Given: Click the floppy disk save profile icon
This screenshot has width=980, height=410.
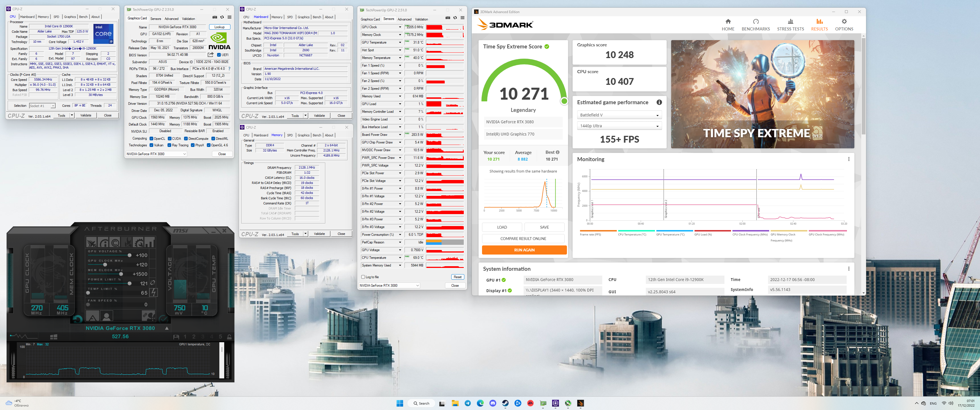Looking at the screenshot, I should click(176, 337).
